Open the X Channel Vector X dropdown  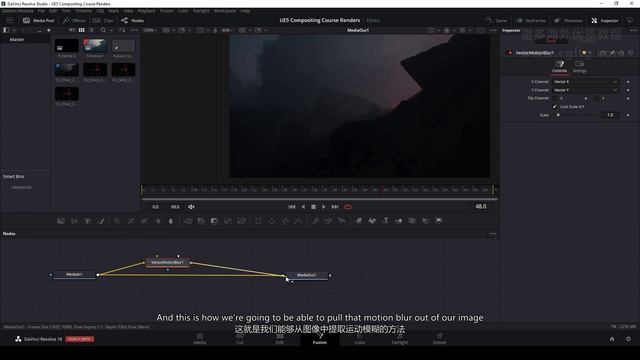pos(585,82)
